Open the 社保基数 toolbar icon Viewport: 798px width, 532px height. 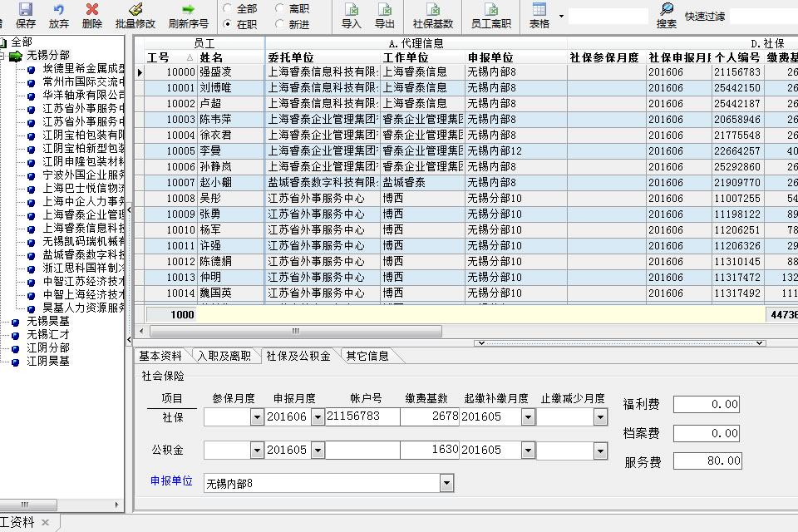pos(433,10)
